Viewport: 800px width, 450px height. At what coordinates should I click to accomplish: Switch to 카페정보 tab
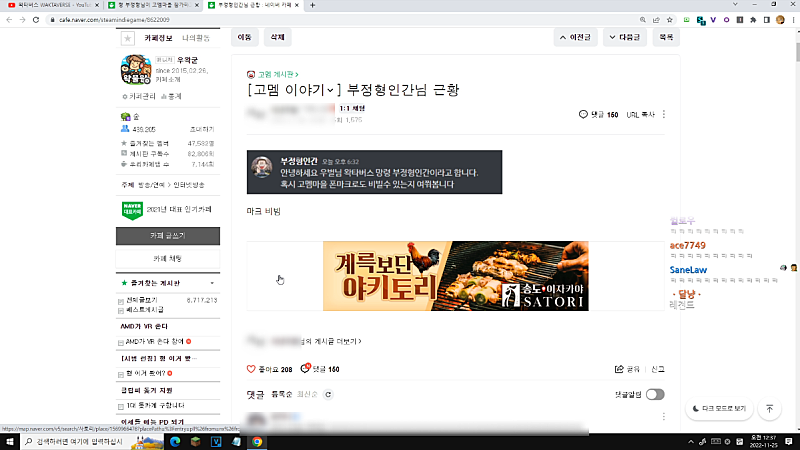tap(158, 38)
